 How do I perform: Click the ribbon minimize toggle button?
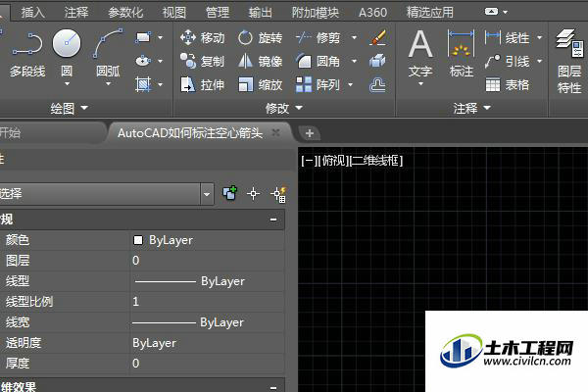[x=491, y=12]
